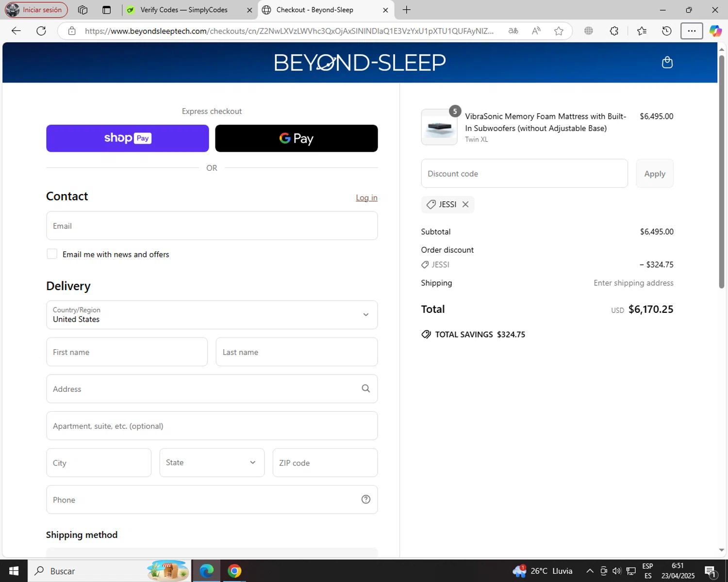728x582 pixels.
Task: Click the ESP language indicator
Action: pos(647,571)
